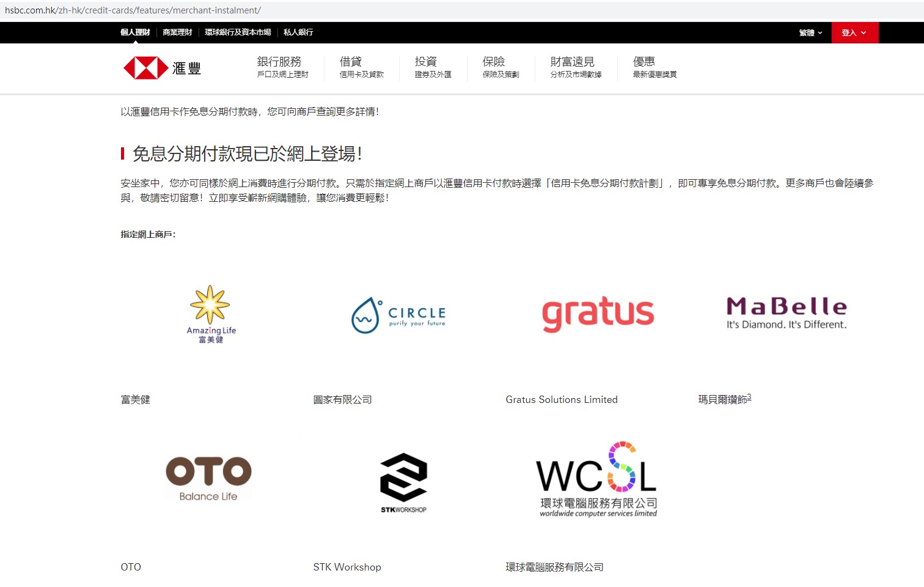The image size is (924, 587).
Task: Open the 登入 login dropdown button
Action: (854, 32)
